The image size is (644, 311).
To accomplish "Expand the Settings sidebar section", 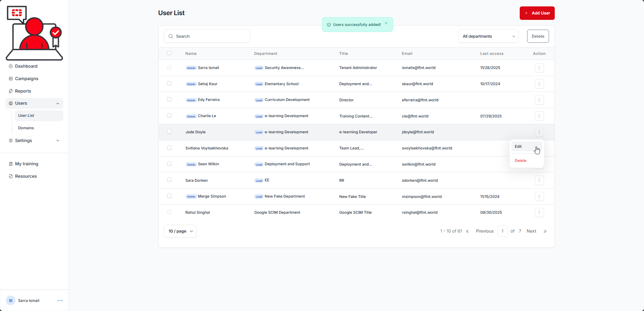I will [34, 141].
